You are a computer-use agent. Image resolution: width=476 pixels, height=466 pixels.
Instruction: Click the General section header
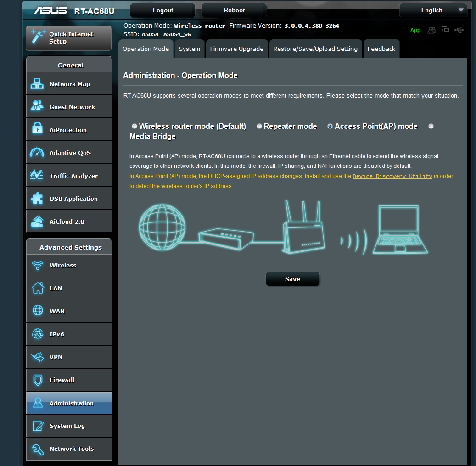69,64
